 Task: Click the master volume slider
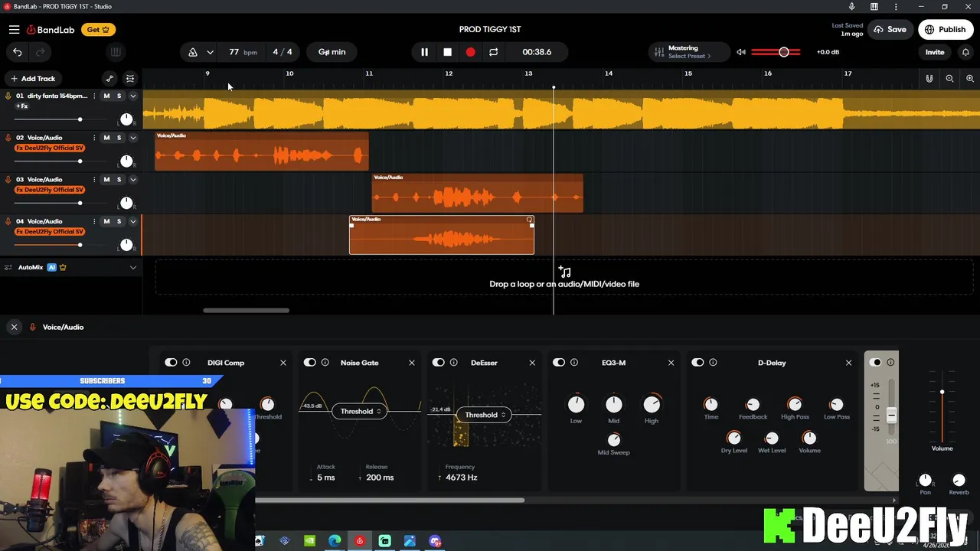[x=776, y=52]
